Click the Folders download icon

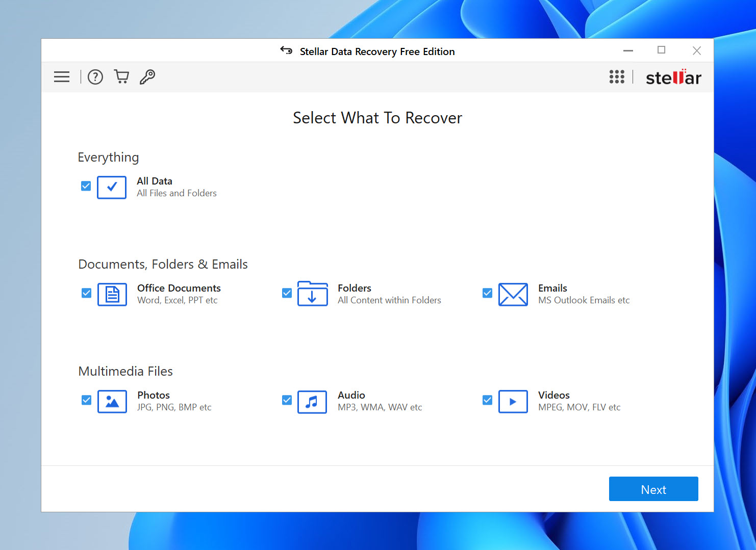coord(313,294)
